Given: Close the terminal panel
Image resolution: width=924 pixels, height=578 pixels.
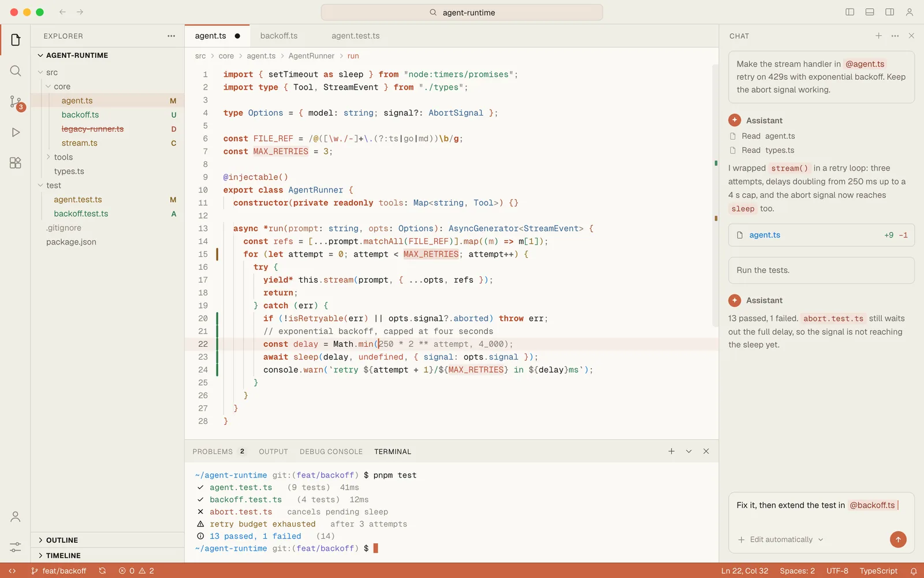Looking at the screenshot, I should click(x=706, y=451).
